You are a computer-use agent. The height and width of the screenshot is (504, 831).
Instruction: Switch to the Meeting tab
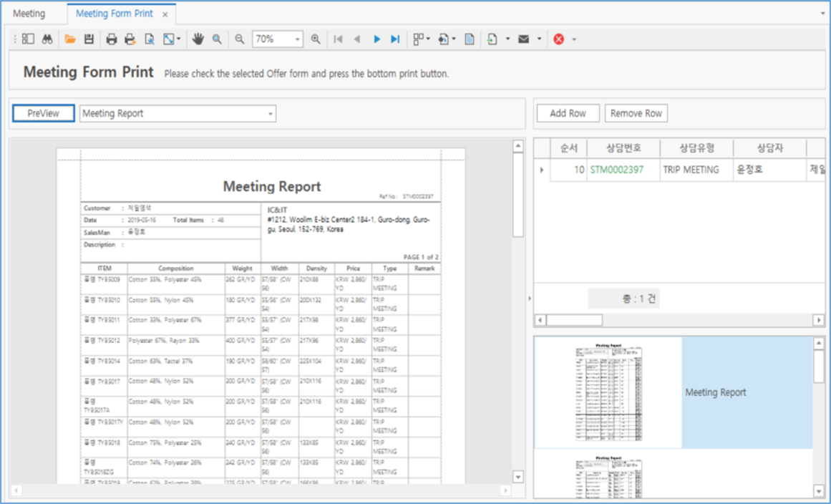click(x=29, y=14)
